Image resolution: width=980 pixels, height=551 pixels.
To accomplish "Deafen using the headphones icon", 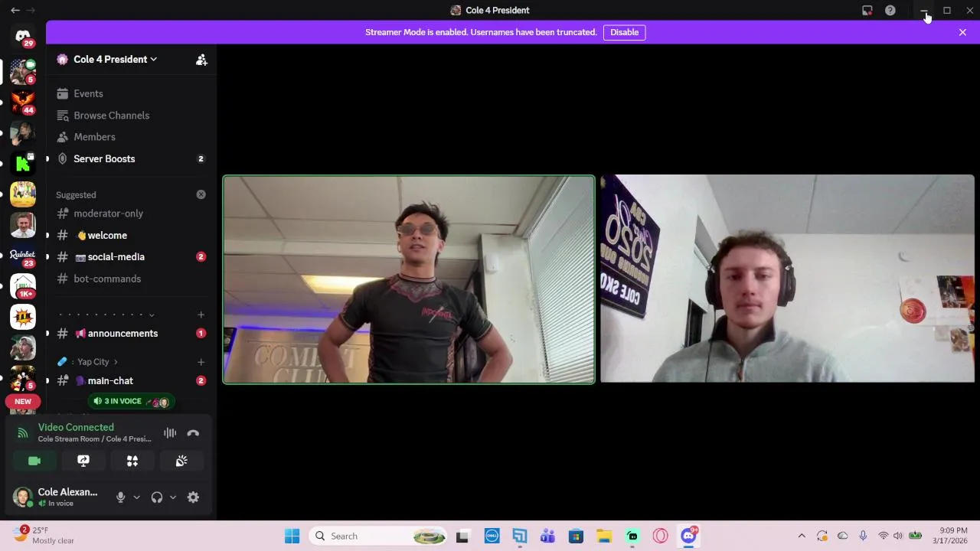I will (x=157, y=497).
